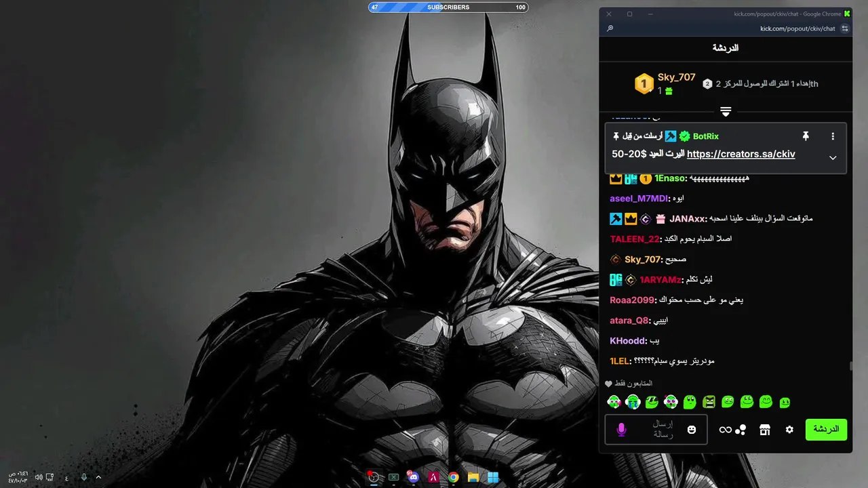Show hidden tray icons chevron
The height and width of the screenshot is (488, 868).
click(98, 477)
